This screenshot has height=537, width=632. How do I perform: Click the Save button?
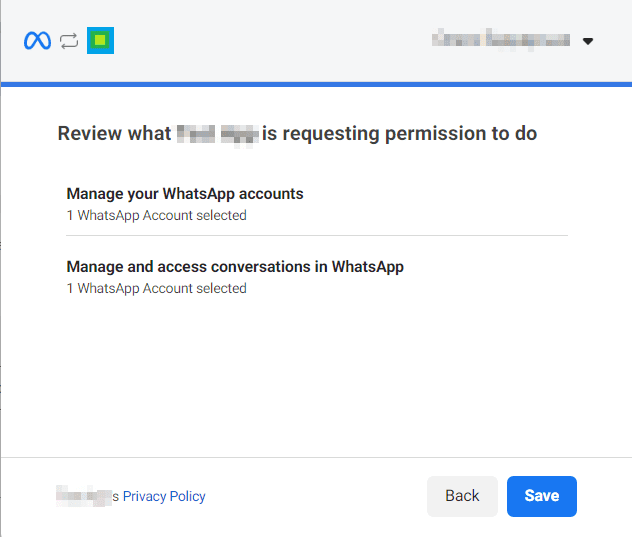pos(542,496)
